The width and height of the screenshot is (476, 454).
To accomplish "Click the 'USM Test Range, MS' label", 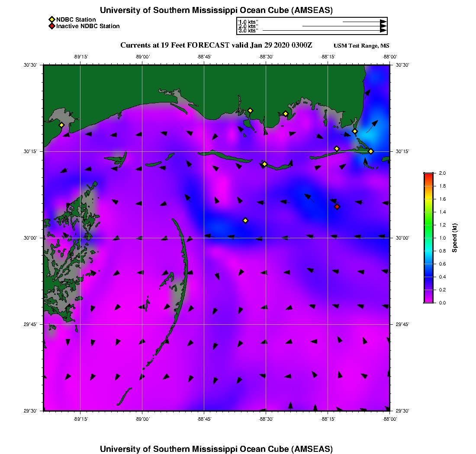I will click(362, 46).
